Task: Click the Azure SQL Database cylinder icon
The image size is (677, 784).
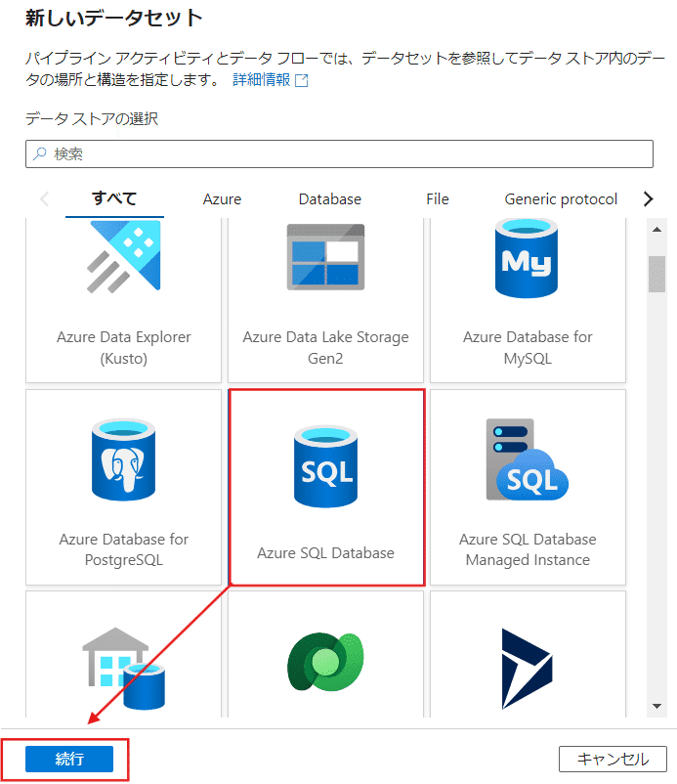Action: 325,466
